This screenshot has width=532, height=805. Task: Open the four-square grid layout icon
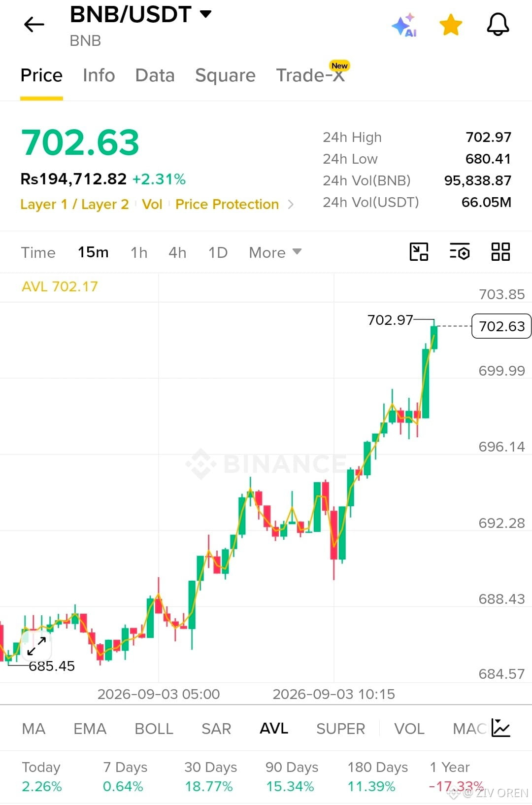500,252
